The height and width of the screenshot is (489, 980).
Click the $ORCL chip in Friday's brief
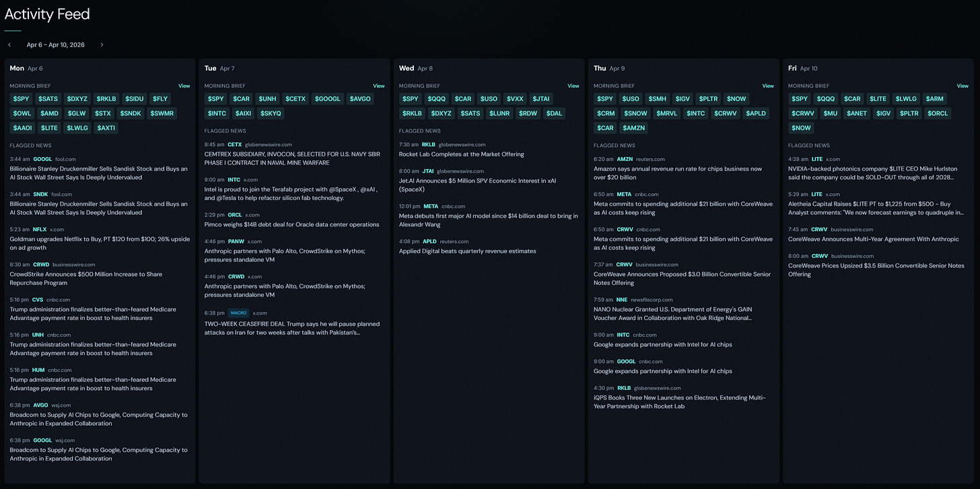coord(938,114)
